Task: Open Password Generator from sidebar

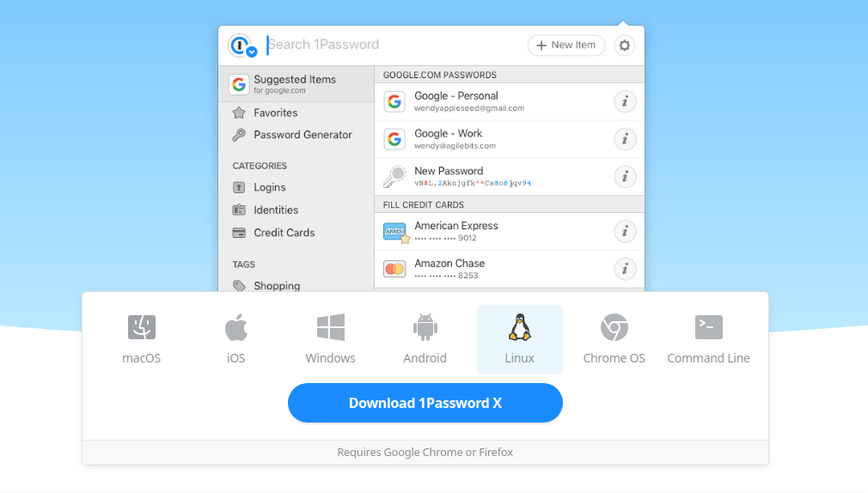Action: point(302,135)
